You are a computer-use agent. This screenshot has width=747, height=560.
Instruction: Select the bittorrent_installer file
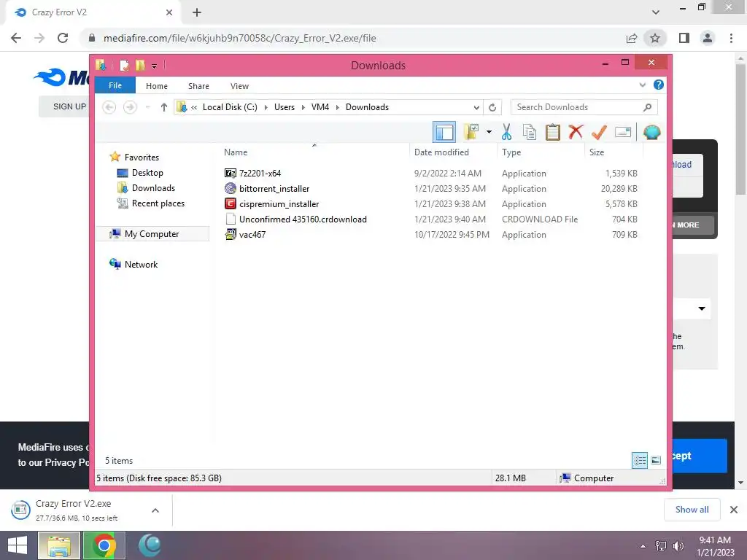(x=274, y=189)
